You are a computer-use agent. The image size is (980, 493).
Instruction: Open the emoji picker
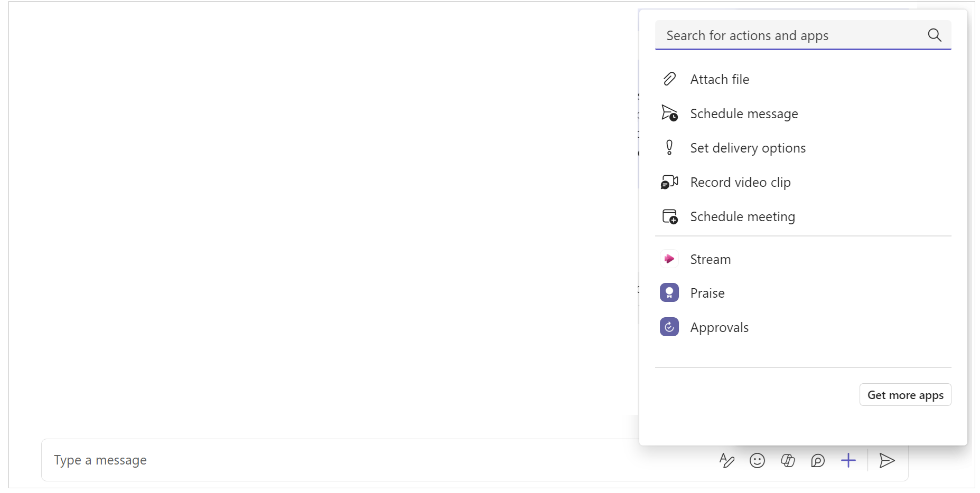[x=757, y=460]
